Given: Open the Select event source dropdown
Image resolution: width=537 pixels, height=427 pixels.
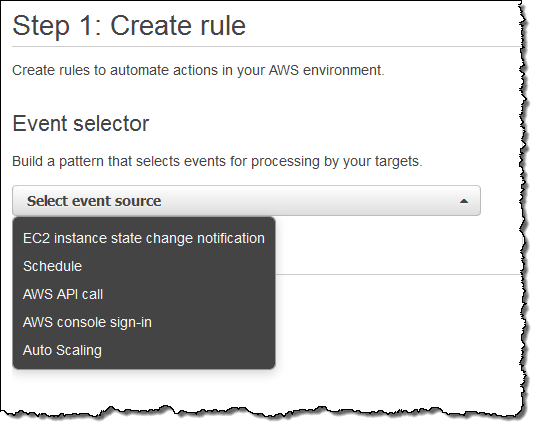Looking at the screenshot, I should coord(246,201).
